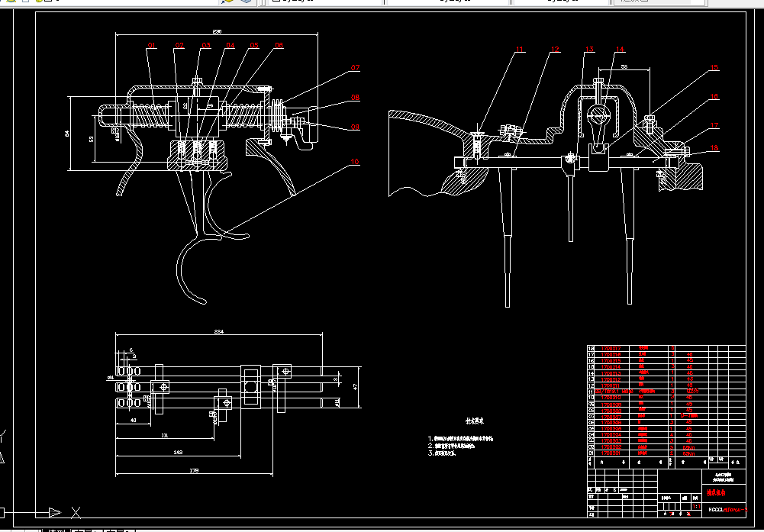Select part callout label 07
The width and height of the screenshot is (764, 532).
tap(355, 68)
